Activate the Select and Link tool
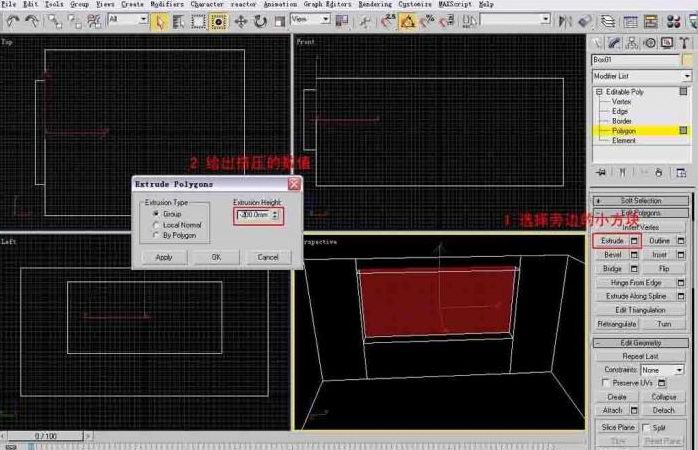 pyautogui.click(x=55, y=21)
